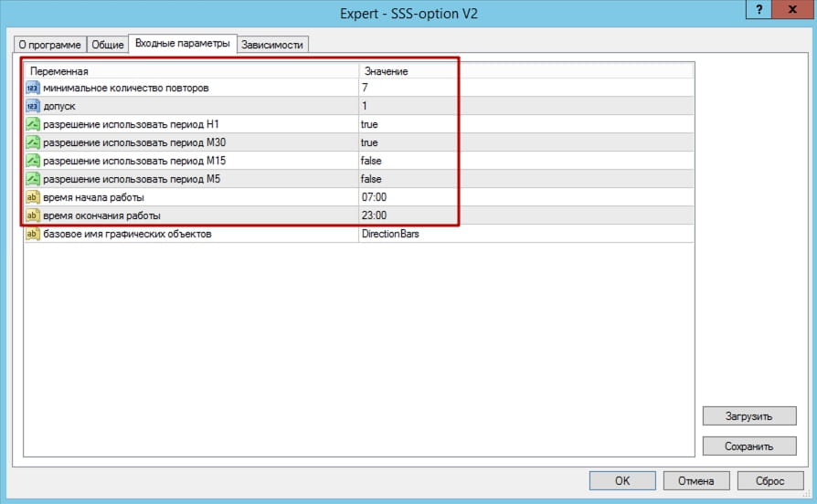Toggle the false value for период M15
The width and height of the screenshot is (817, 504).
tap(370, 161)
